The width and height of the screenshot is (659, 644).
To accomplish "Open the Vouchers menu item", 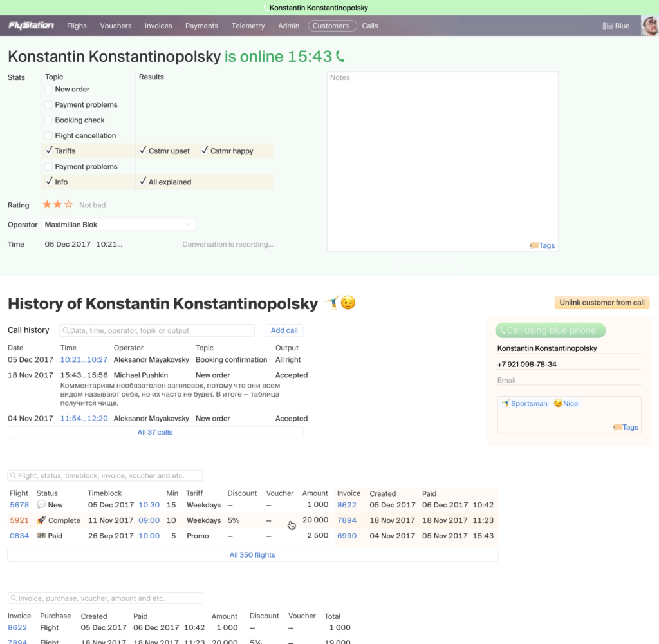I will [116, 26].
